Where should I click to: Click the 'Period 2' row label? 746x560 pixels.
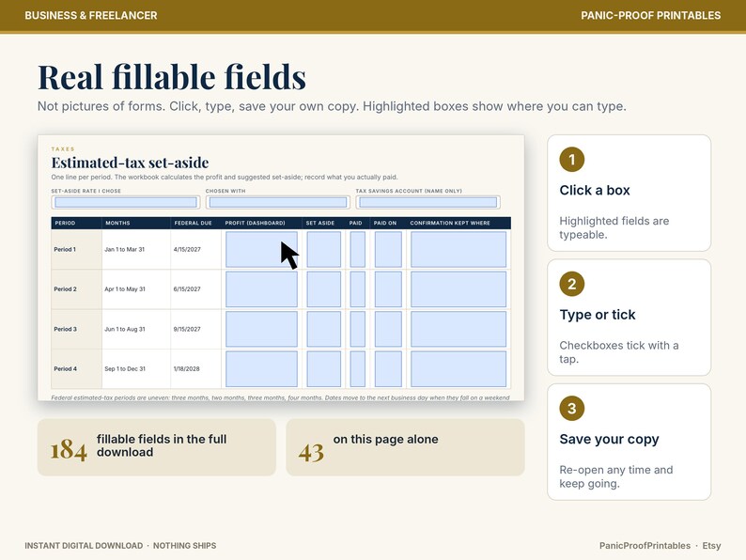click(x=65, y=289)
